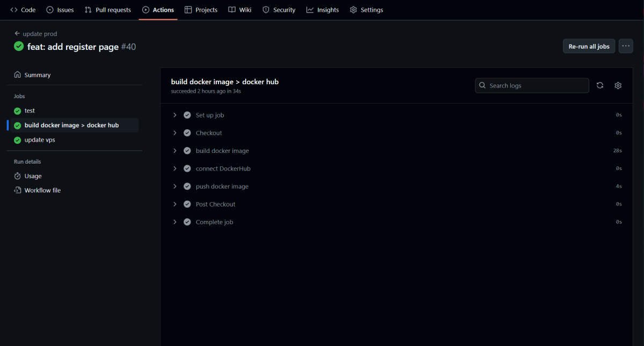Click the Re-run all jobs button
The image size is (644, 346).
point(589,46)
